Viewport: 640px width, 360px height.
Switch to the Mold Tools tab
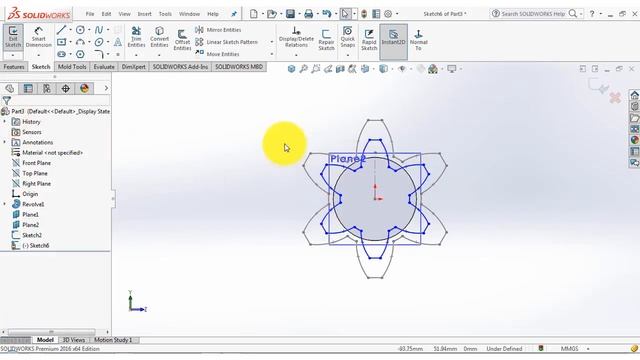click(72, 67)
